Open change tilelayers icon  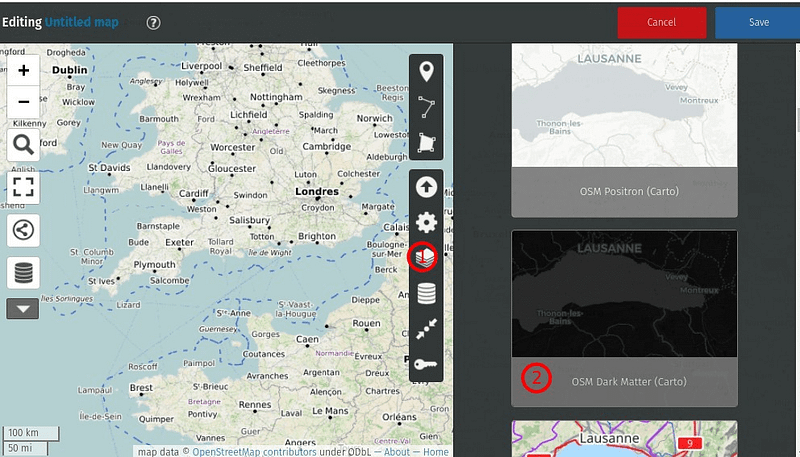(423, 258)
